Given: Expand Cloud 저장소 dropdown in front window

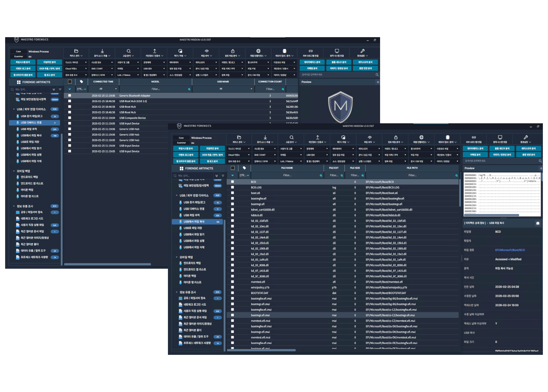Looking at the screenshot, I should pyautogui.click(x=238, y=155).
